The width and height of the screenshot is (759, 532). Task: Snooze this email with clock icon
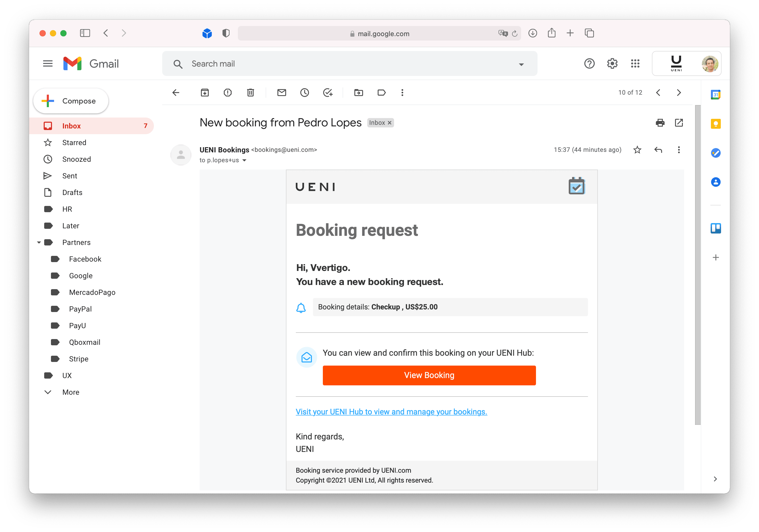[304, 93]
